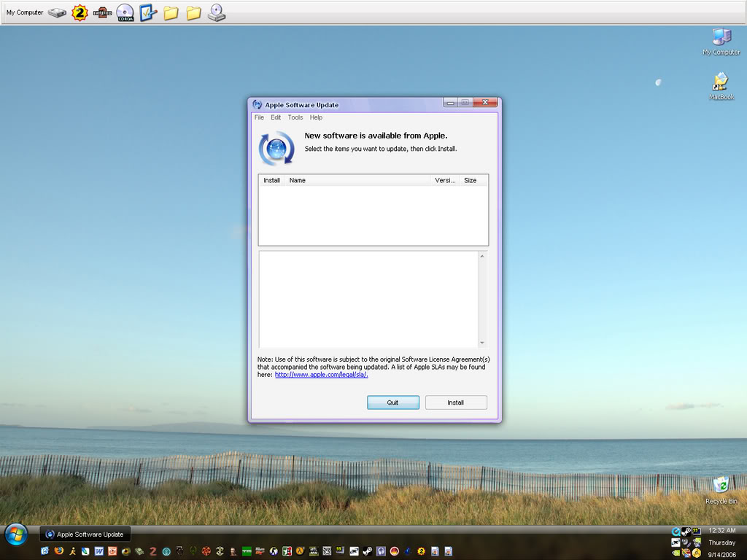Launch AIM running man icon in quick launch

pos(72,551)
